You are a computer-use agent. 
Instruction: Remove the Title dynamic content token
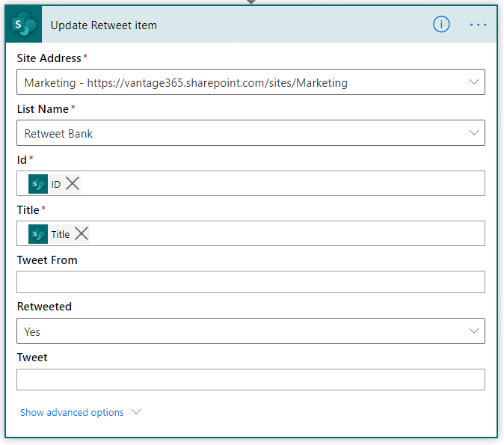click(82, 234)
